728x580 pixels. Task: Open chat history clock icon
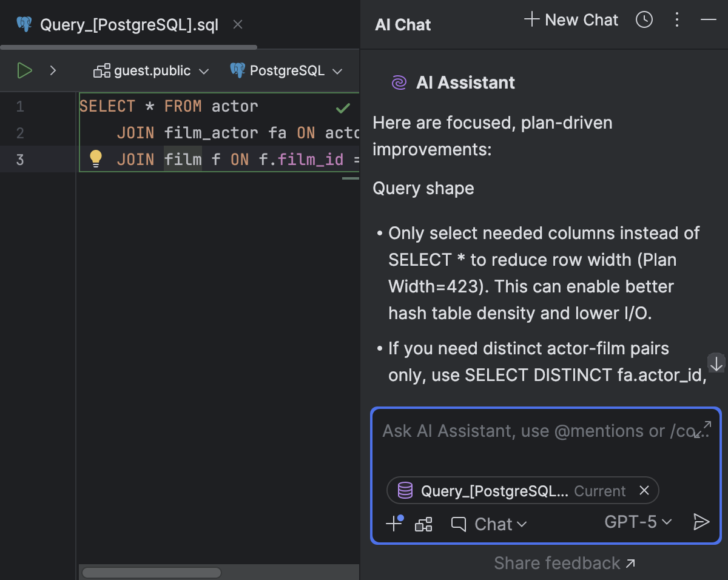[x=644, y=20]
